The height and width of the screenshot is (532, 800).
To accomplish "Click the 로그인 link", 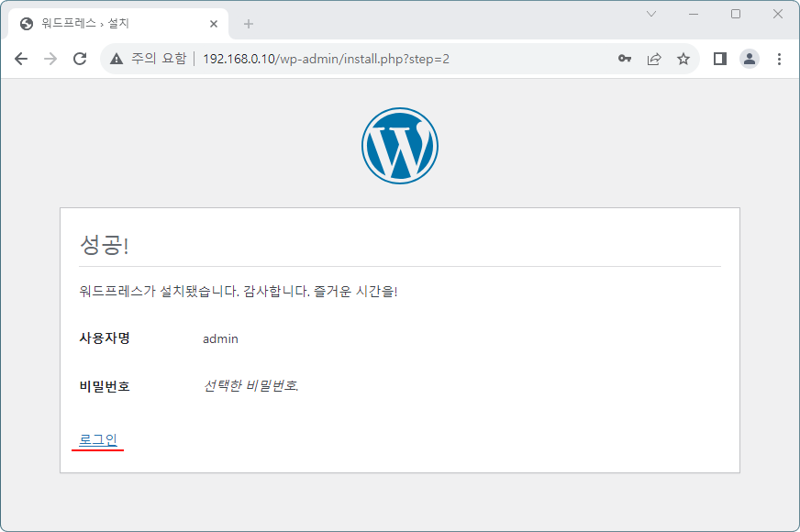I will 98,439.
